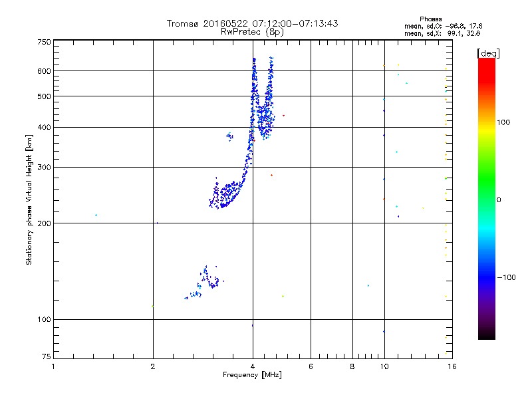
Task: Click the 'mean, sd,X: 99.1, 32.8' line
Action: 442,33
